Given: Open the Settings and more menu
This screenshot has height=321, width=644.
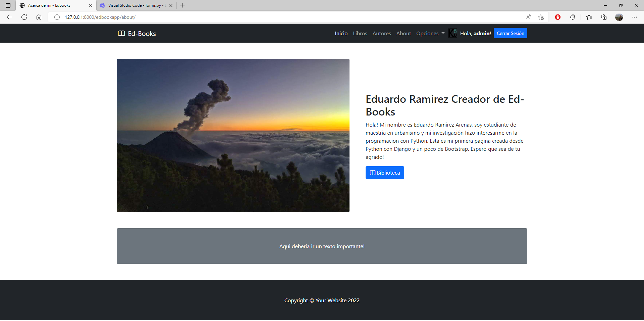Looking at the screenshot, I should click(x=635, y=17).
